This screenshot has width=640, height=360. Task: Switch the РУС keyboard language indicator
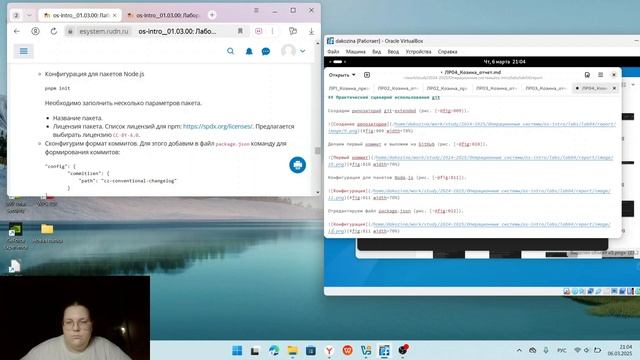[562, 350]
